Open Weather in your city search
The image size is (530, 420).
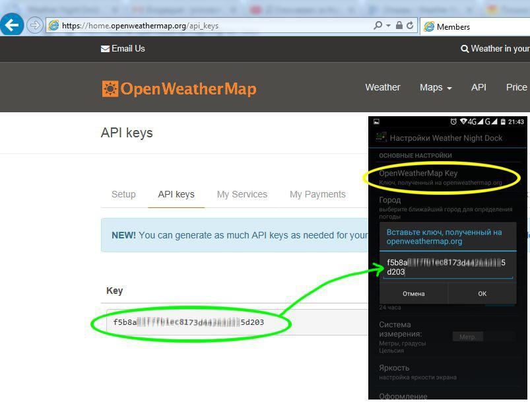tap(500, 49)
